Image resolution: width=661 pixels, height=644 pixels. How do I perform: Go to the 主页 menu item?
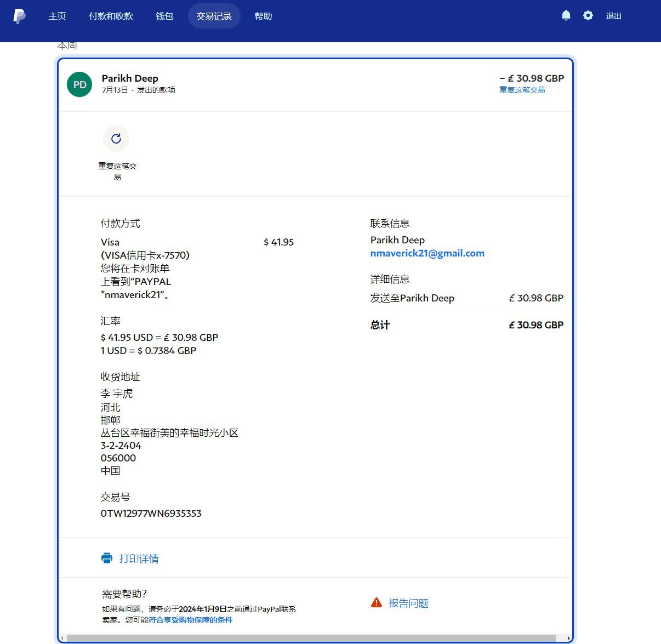pos(57,16)
